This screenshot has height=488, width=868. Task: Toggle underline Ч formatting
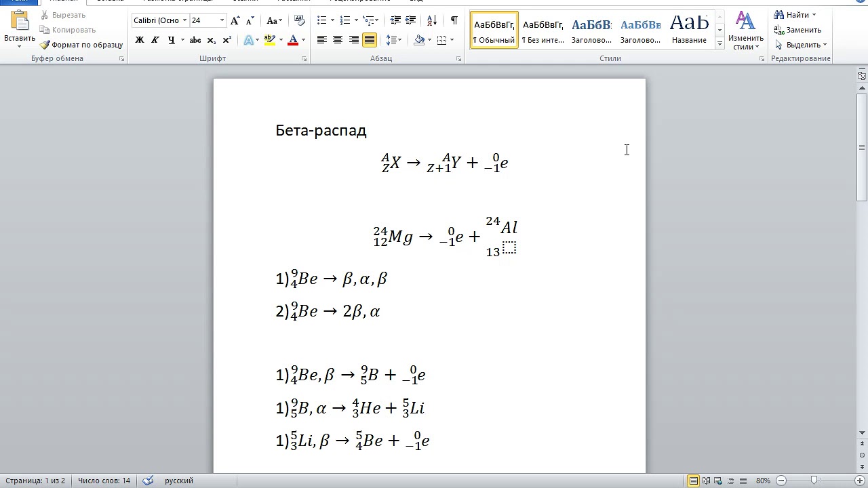click(x=171, y=40)
